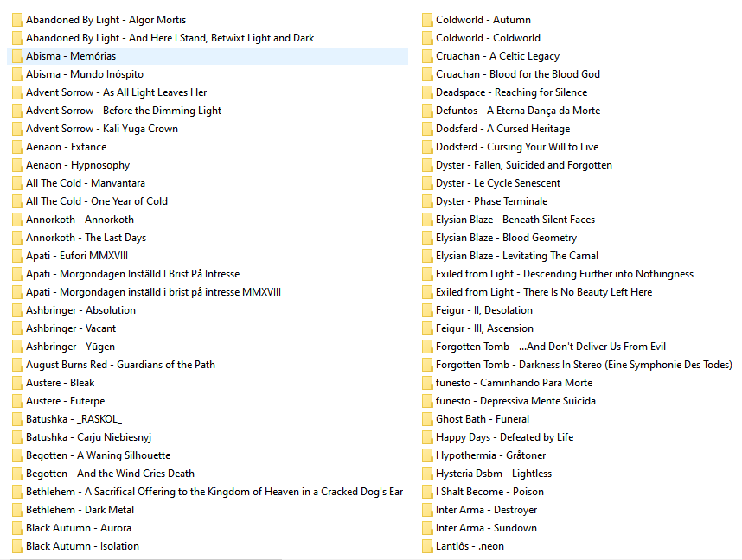Viewport: 742px width, 560px height.
Task: Select 'Elysian Blaze - Levitating The Carnal'
Action: click(517, 256)
